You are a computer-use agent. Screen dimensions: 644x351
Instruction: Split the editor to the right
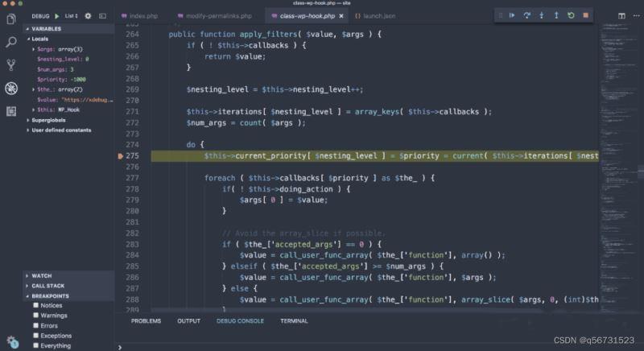point(621,15)
